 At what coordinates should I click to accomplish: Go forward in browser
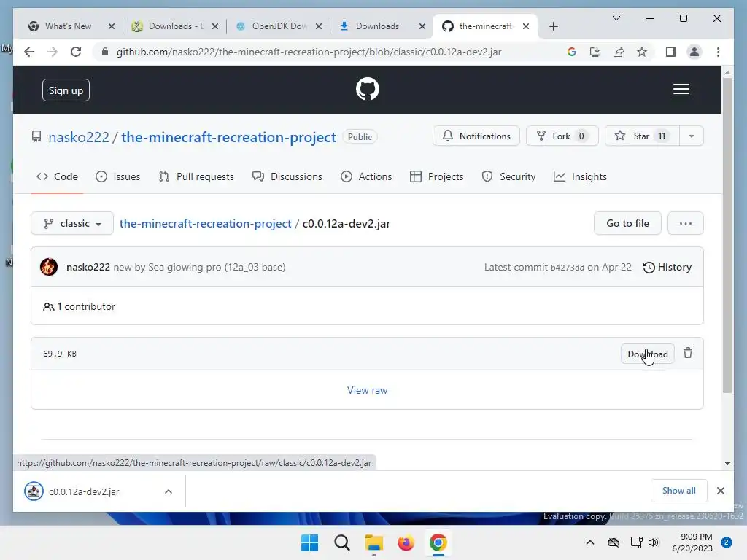click(53, 52)
